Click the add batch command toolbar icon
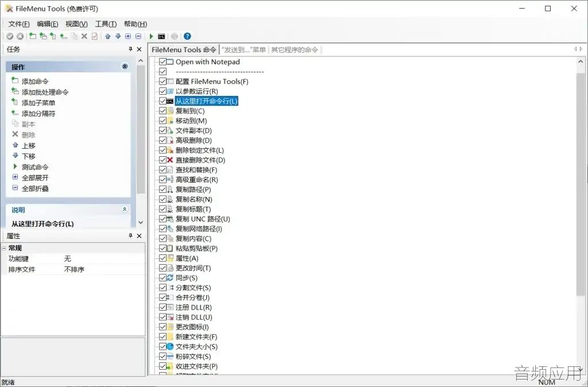Image resolution: width=588 pixels, height=387 pixels. tap(43, 36)
